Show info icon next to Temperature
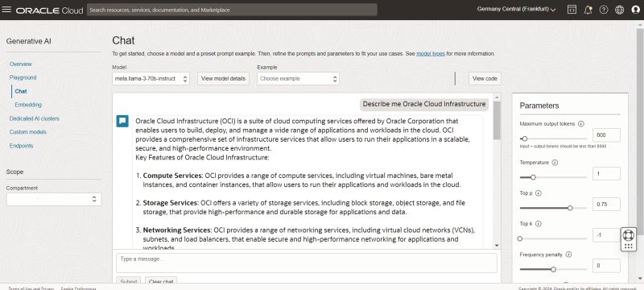 [x=555, y=162]
